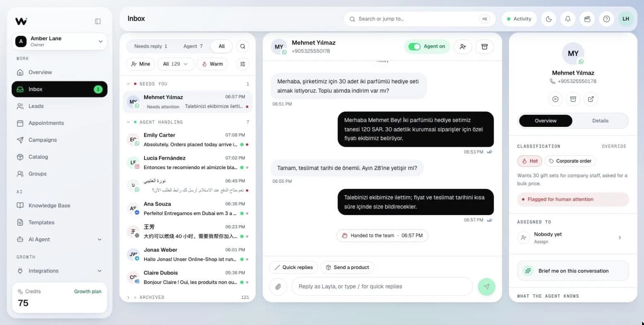Archive this conversation from chat header
The width and height of the screenshot is (644, 325).
pos(484,47)
